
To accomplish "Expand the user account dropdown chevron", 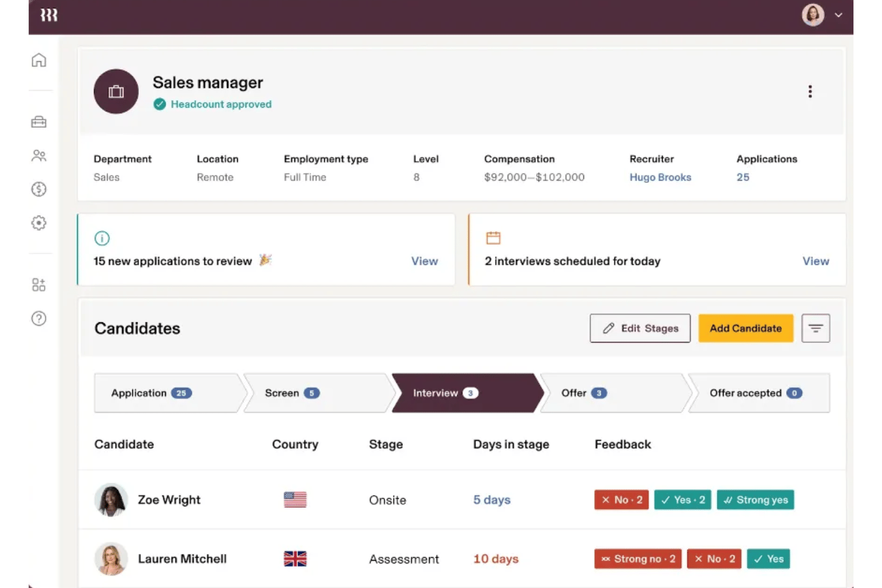I will (x=838, y=15).
